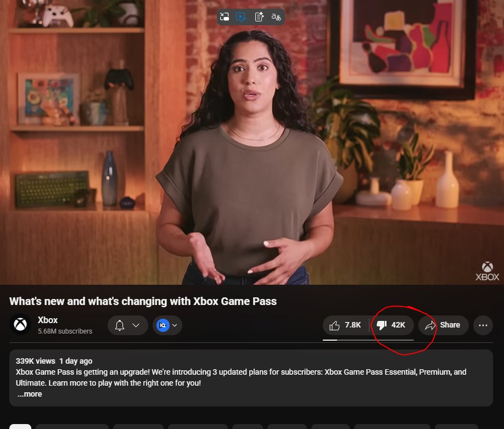
Task: Click the Xbox channel avatar
Action: pos(20,324)
